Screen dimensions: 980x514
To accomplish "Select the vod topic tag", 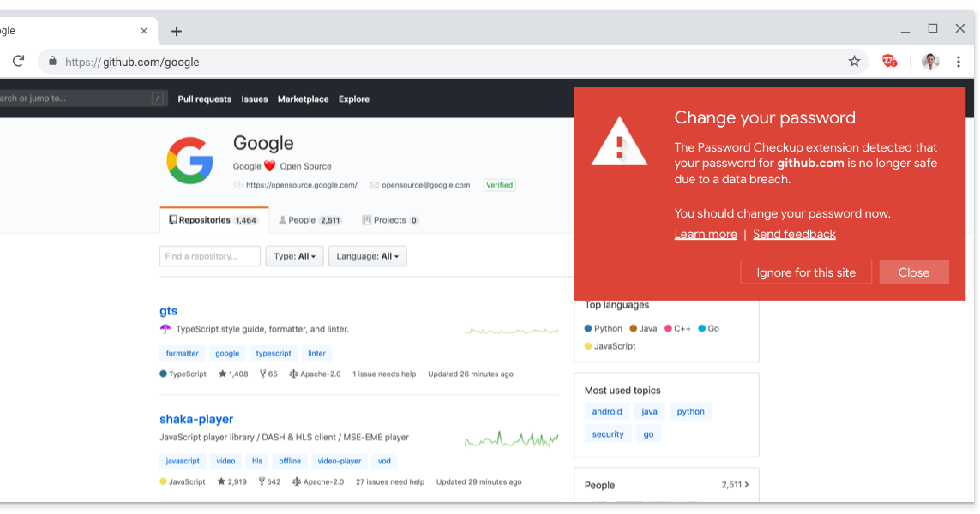I will coord(384,462).
